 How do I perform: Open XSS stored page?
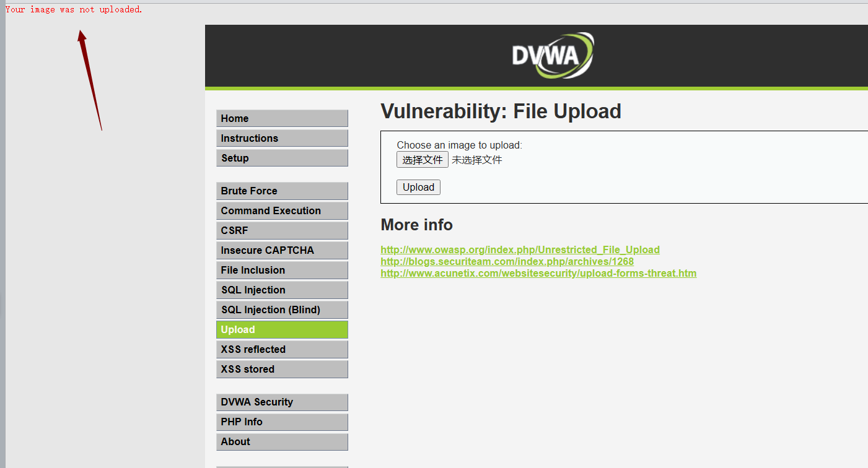click(282, 369)
